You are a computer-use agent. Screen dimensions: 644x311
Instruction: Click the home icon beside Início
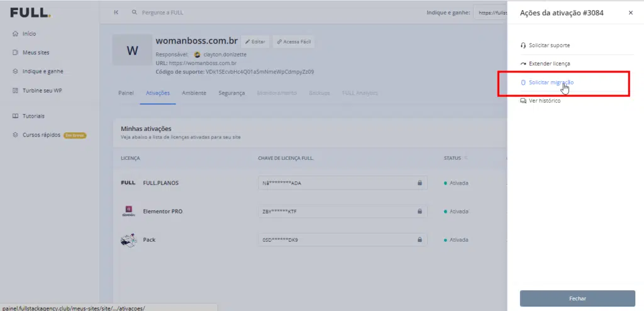pyautogui.click(x=16, y=34)
